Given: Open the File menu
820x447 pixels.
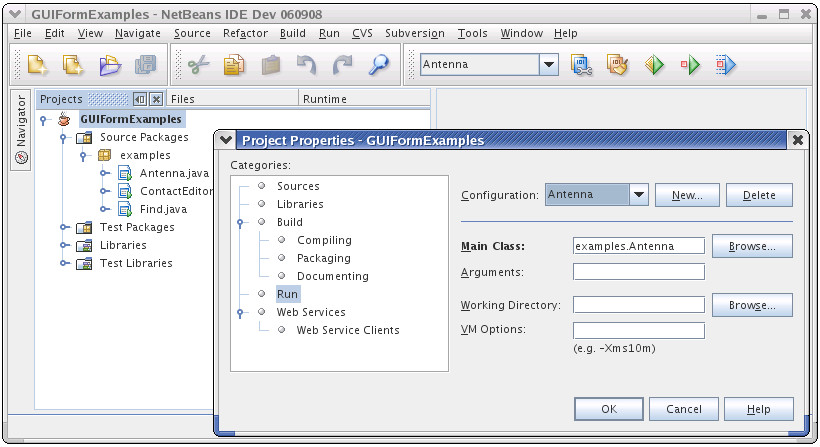Looking at the screenshot, I should tap(22, 33).
